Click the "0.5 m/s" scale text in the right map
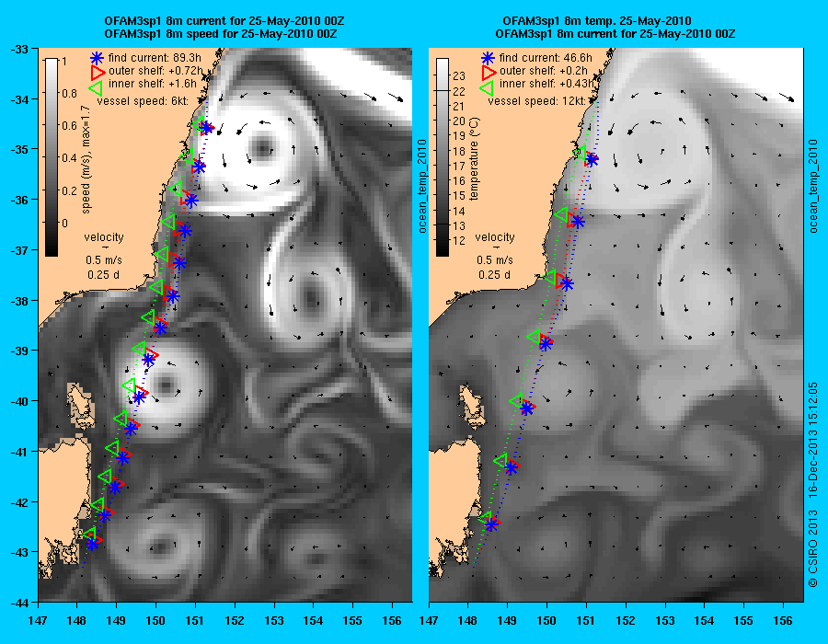Viewport: 828px width, 644px height. [495, 260]
